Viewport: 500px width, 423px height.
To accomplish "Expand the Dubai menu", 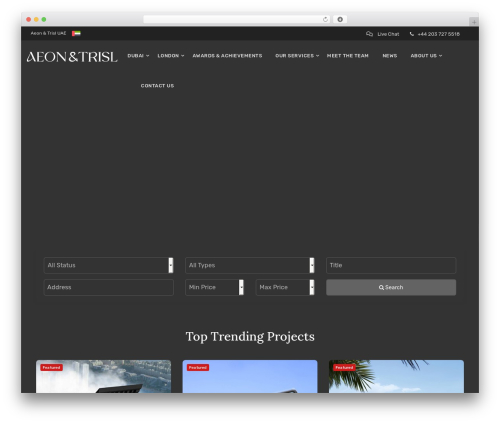I will click(x=138, y=56).
